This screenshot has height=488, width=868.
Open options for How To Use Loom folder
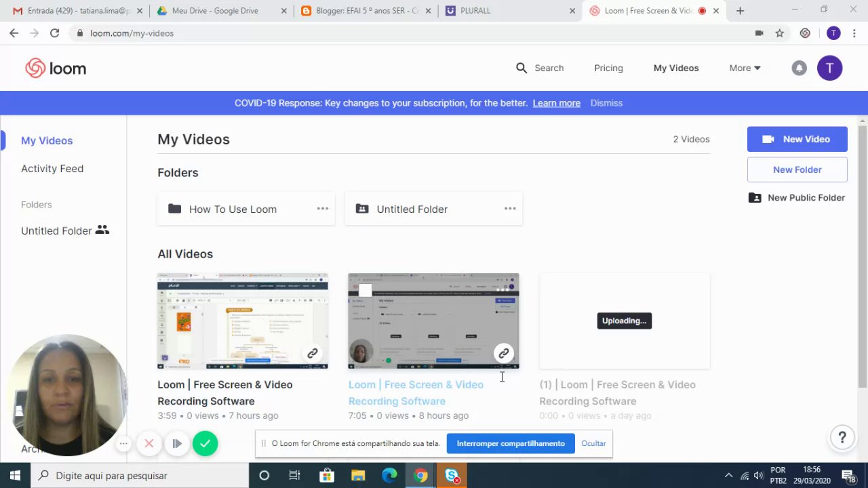(322, 209)
